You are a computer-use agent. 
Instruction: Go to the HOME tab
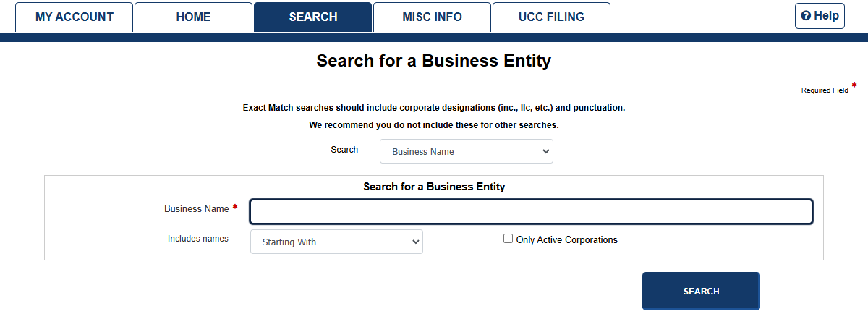[x=193, y=17]
